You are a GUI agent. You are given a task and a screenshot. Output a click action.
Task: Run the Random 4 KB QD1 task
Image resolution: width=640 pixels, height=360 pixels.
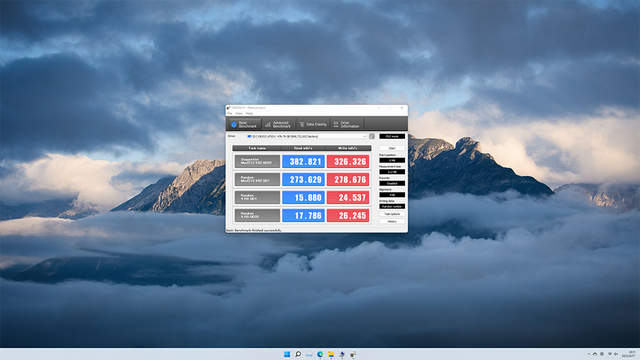[258, 197]
